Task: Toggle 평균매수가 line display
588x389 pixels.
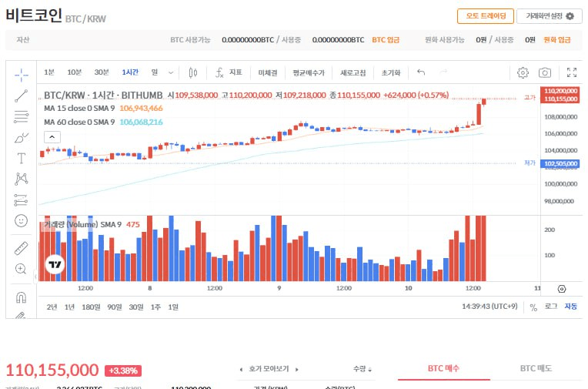Action: point(309,73)
